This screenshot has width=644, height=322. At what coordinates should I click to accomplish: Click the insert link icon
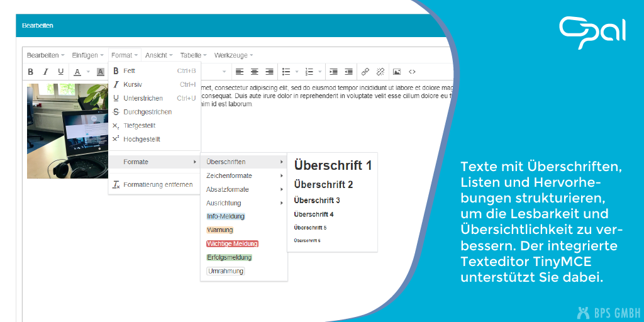(x=365, y=72)
